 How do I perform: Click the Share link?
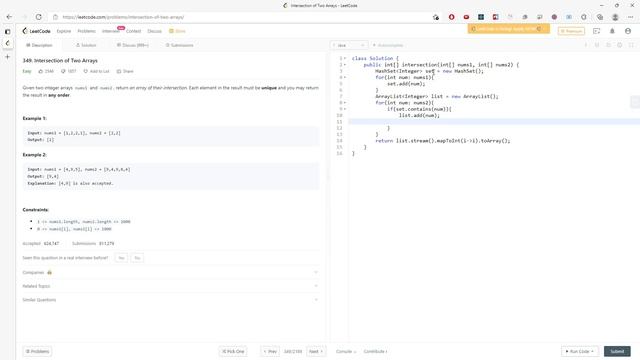tap(125, 71)
